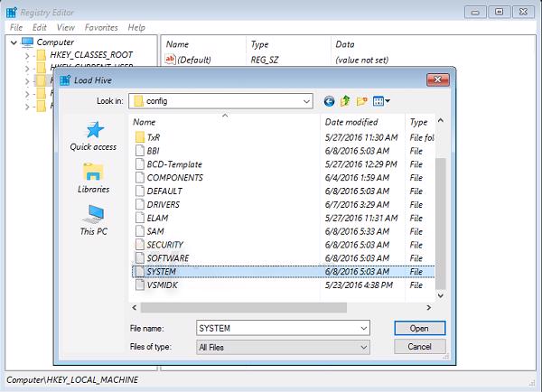The image size is (542, 392).
Task: Open the Favorites menu
Action: (101, 28)
